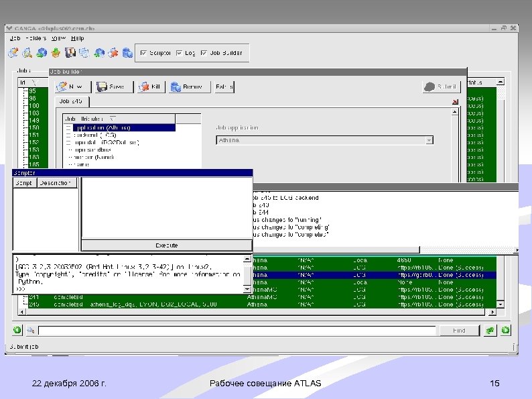
Task: Click the red close icon on Job 245 tab
Action: click(456, 101)
